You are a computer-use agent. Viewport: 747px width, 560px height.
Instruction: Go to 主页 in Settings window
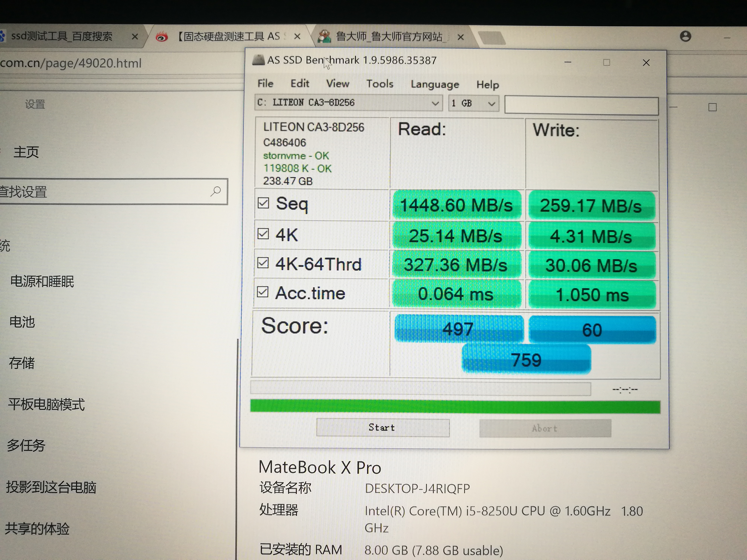coord(26,152)
